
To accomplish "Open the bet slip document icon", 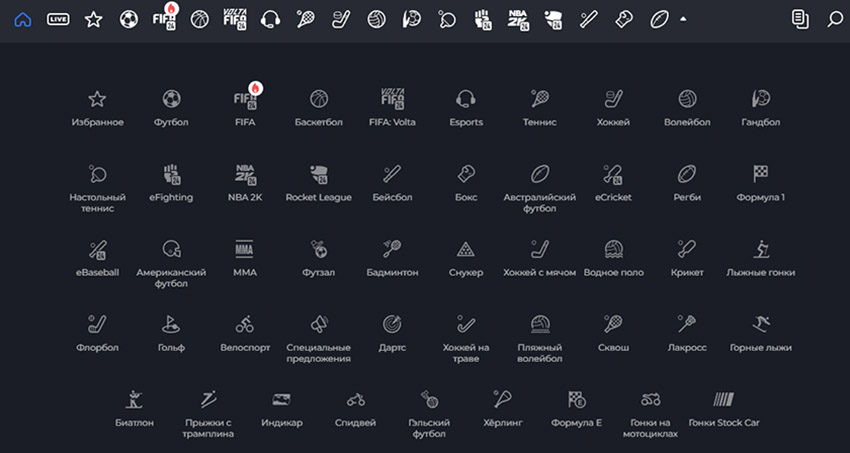I will point(799,19).
